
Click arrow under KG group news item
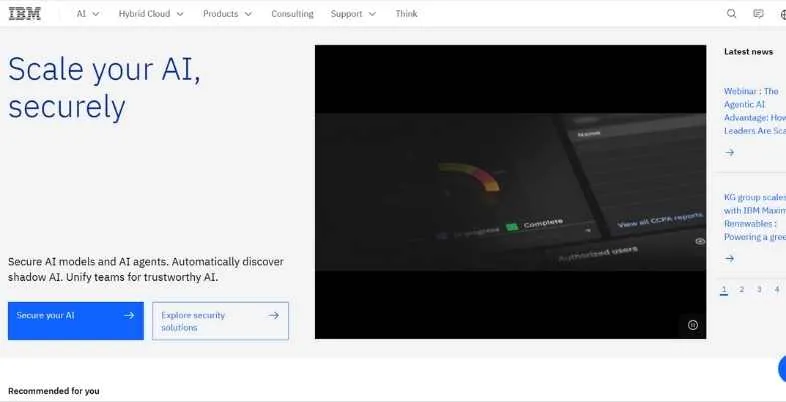(729, 259)
